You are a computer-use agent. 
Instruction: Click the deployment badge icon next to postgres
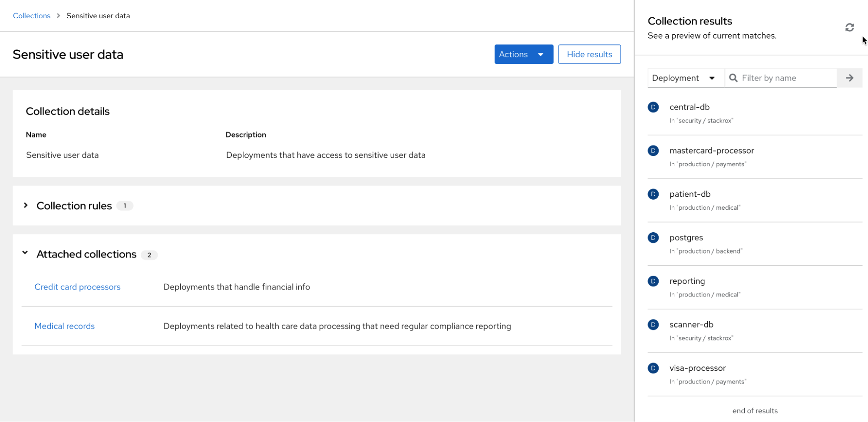[x=653, y=237]
